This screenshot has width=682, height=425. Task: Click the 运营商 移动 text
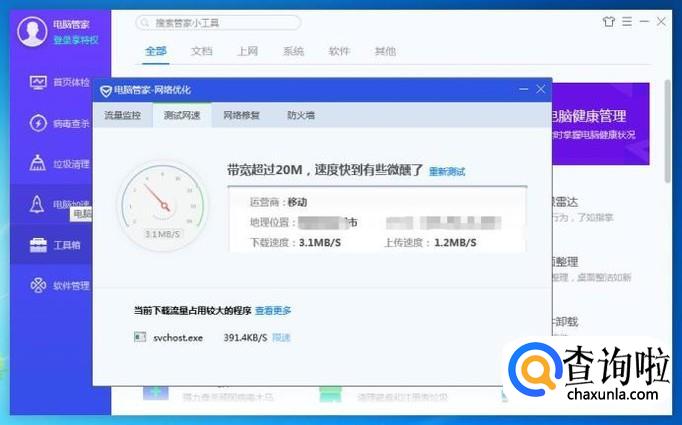[278, 202]
